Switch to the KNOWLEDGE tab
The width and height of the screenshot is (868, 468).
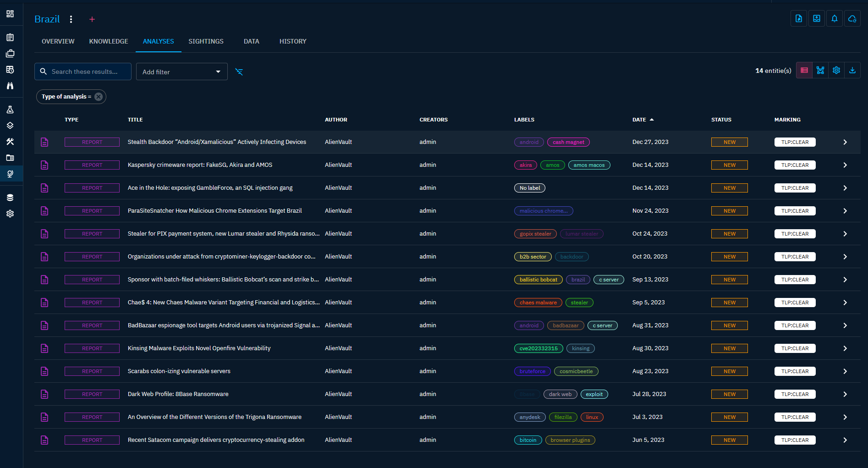109,41
